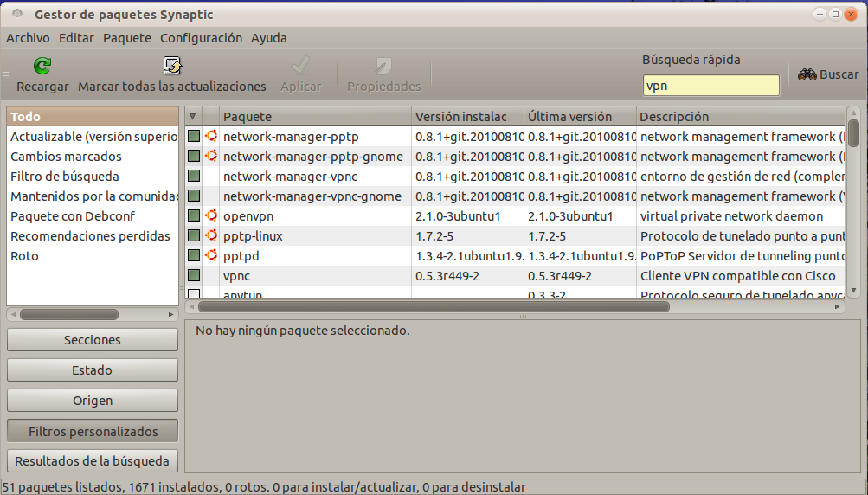Select network-manager-vpnc-gnome package name
The image size is (868, 495).
click(312, 196)
